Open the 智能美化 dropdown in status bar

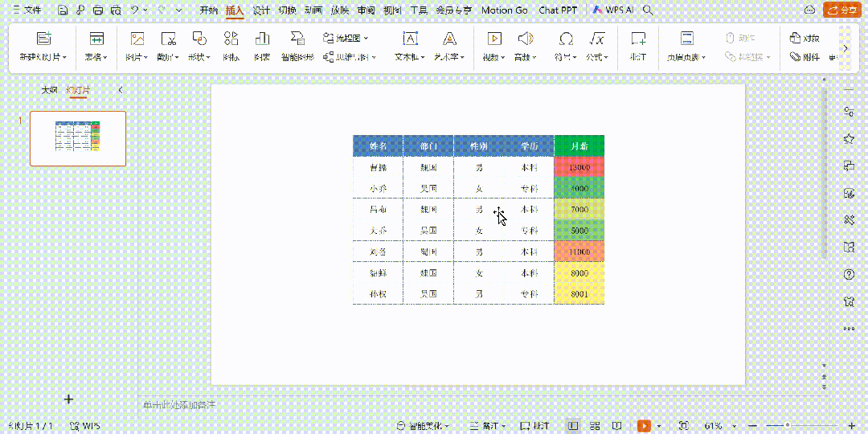(x=423, y=426)
